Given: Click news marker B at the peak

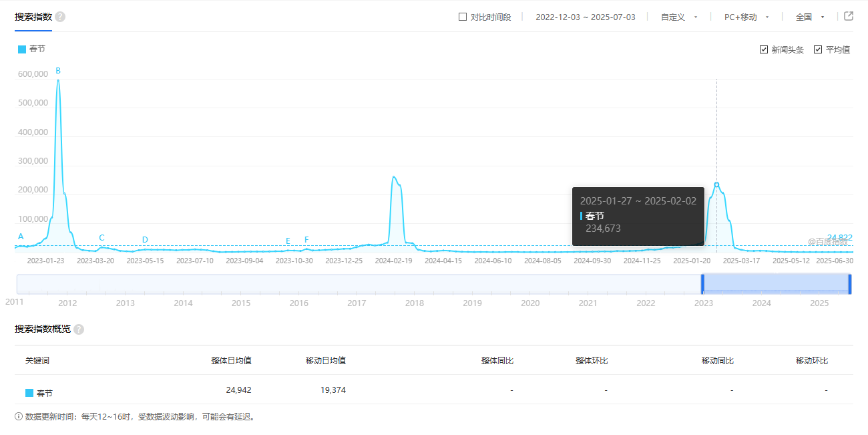Looking at the screenshot, I should pyautogui.click(x=58, y=71).
